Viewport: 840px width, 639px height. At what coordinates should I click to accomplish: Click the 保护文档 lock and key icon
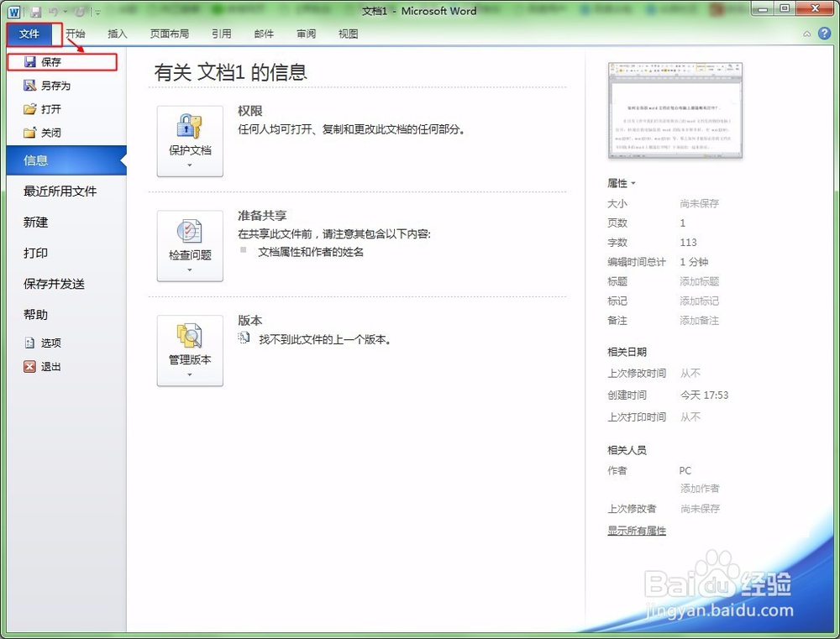coord(190,127)
